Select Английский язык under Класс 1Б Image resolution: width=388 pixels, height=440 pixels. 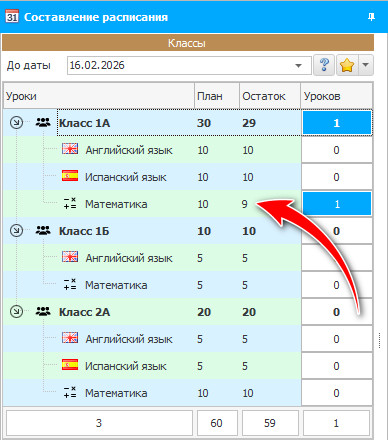coord(129,258)
